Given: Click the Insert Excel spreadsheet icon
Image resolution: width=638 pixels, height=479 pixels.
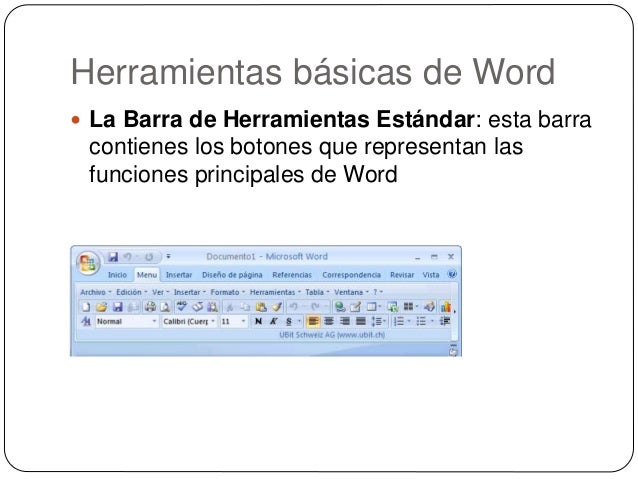Looking at the screenshot, I should pyautogui.click(x=393, y=307).
